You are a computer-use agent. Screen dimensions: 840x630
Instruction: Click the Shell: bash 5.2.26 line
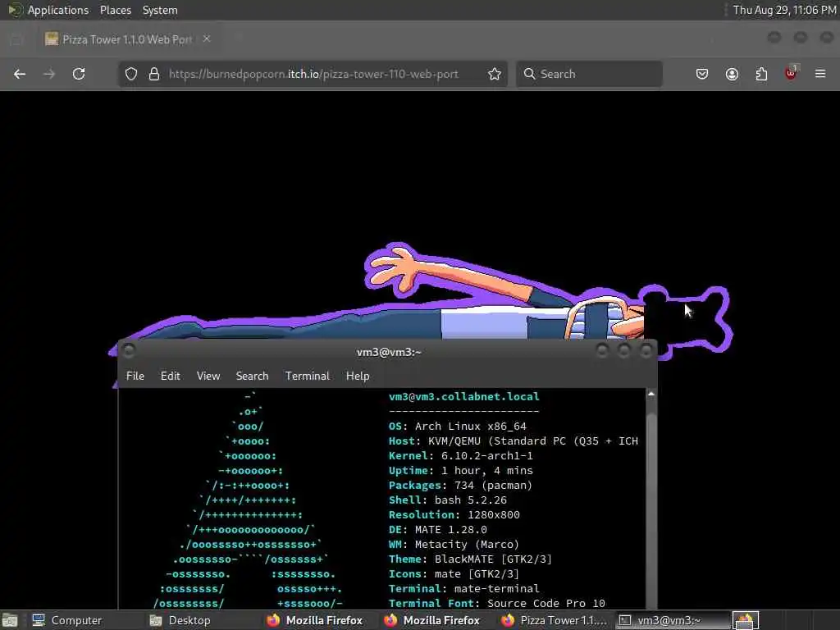coord(447,500)
